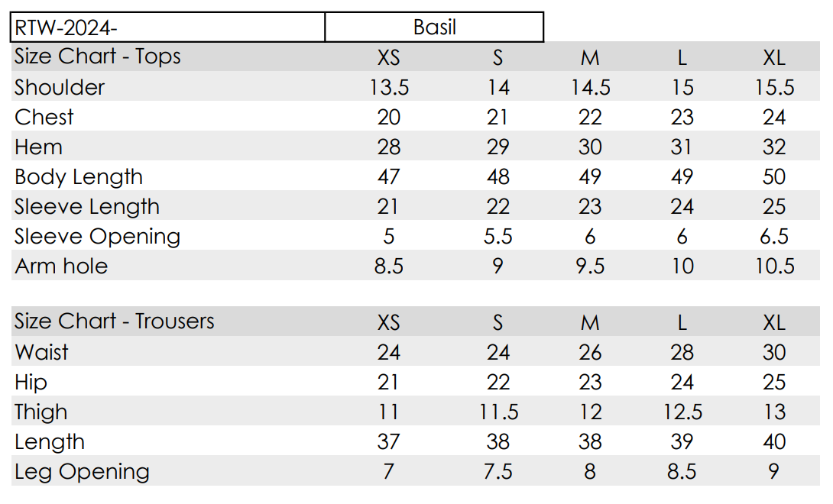Select the Leg Opening row label
Screen dimensions: 833x504
[82, 472]
